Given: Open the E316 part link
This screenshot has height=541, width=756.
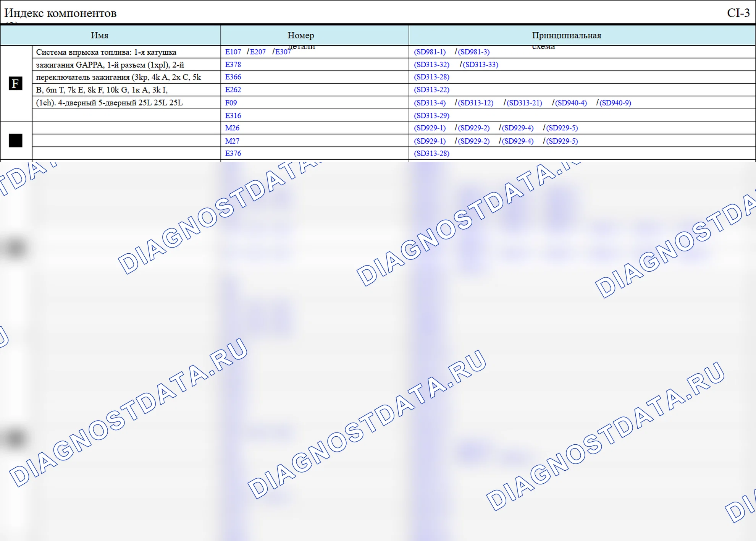Looking at the screenshot, I should coord(233,115).
